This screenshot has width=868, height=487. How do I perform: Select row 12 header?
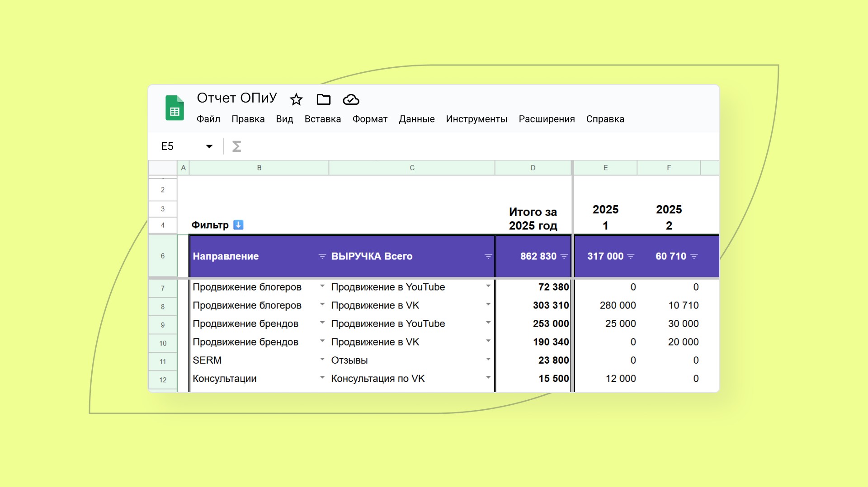click(x=163, y=380)
